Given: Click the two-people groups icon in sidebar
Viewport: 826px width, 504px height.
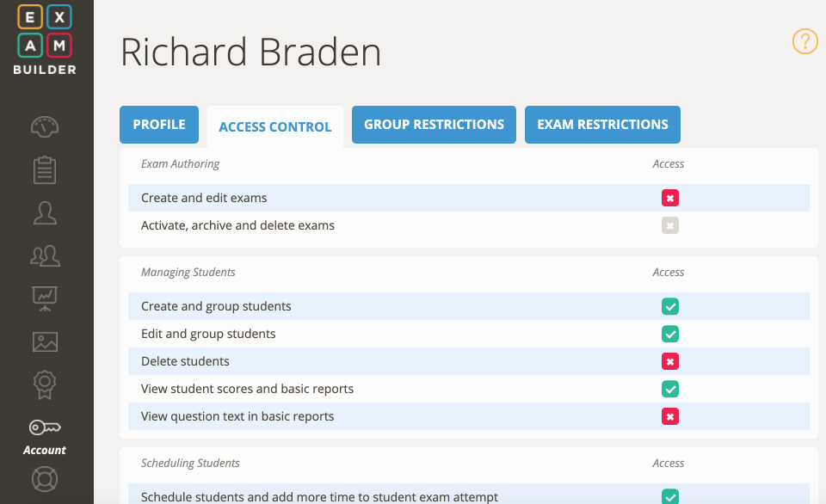Looking at the screenshot, I should [44, 255].
